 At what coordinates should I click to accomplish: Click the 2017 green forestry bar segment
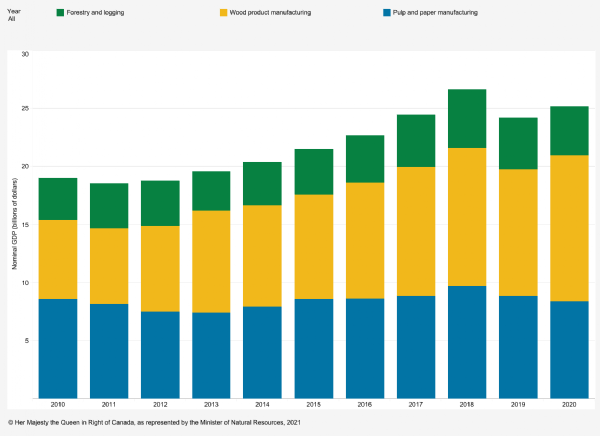click(415, 141)
